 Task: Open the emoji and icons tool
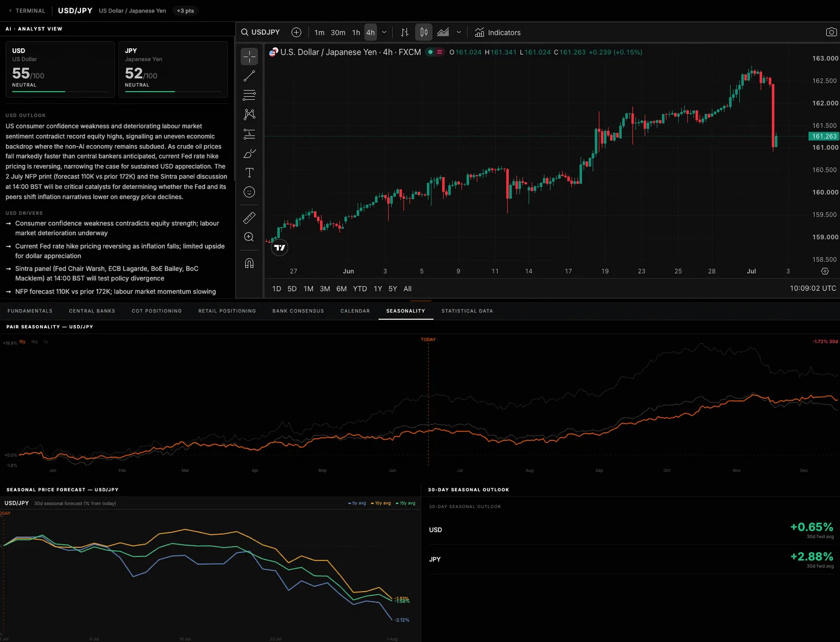pos(249,192)
